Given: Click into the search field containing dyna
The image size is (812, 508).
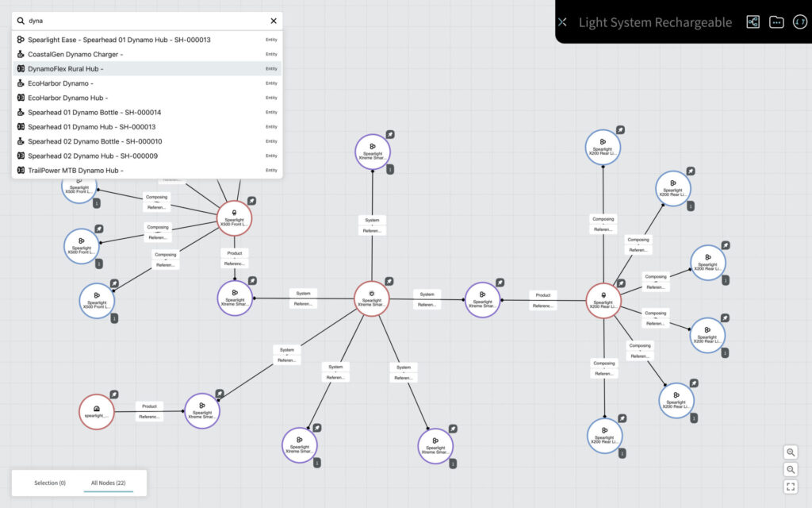Looking at the screenshot, I should [143, 21].
